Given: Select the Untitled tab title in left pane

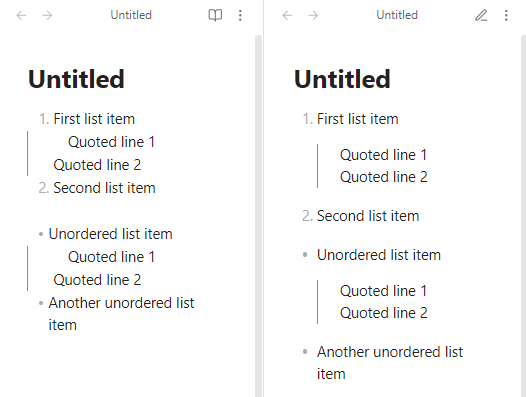Looking at the screenshot, I should (x=131, y=15).
